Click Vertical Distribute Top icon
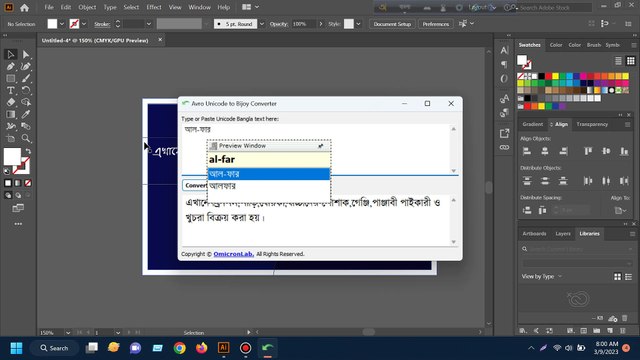This screenshot has height=360, width=640. point(527,181)
